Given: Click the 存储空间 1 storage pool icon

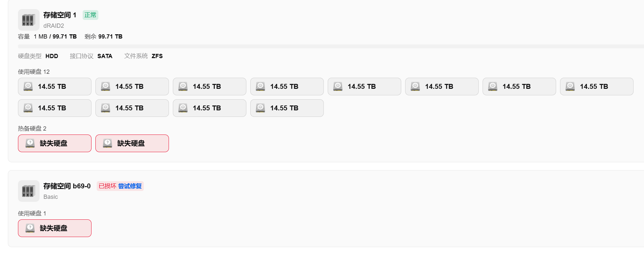Looking at the screenshot, I should (28, 20).
